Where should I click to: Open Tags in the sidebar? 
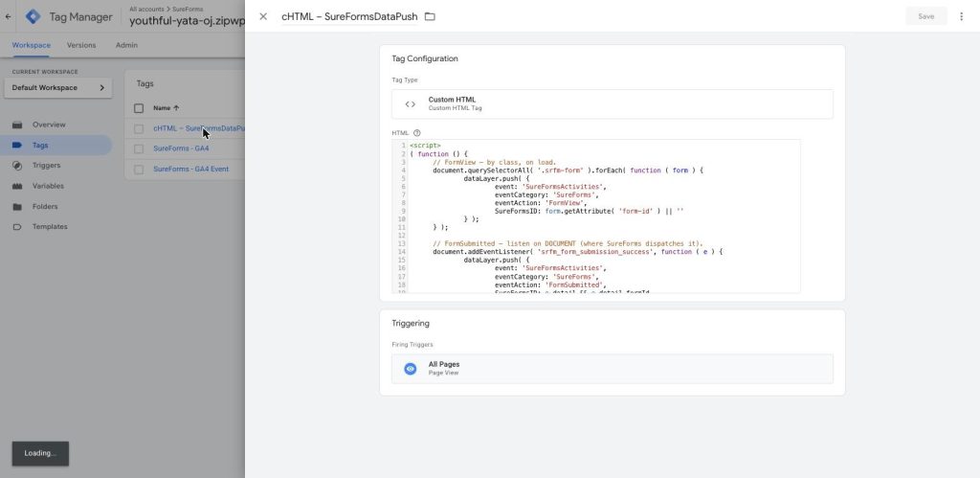[40, 146]
